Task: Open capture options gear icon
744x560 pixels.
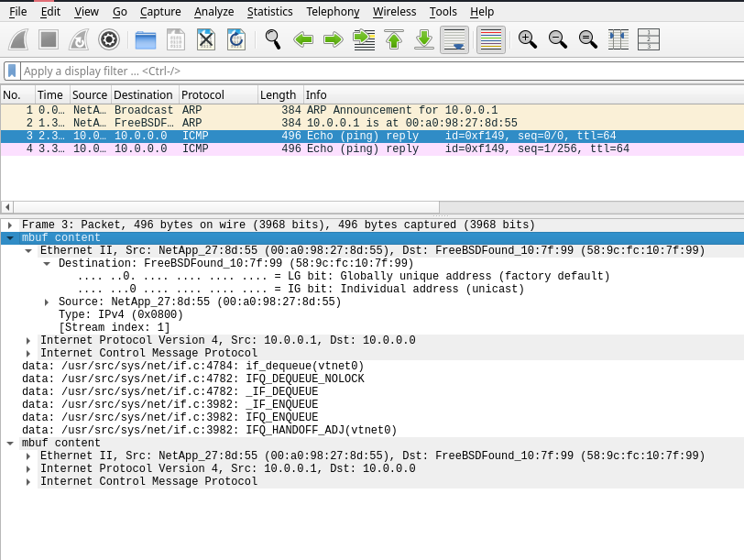Action: (109, 39)
